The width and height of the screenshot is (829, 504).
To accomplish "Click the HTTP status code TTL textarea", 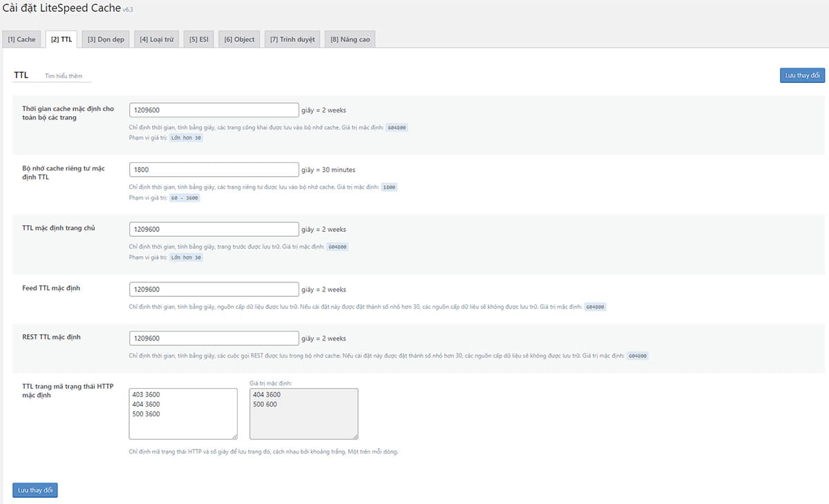I will click(183, 414).
